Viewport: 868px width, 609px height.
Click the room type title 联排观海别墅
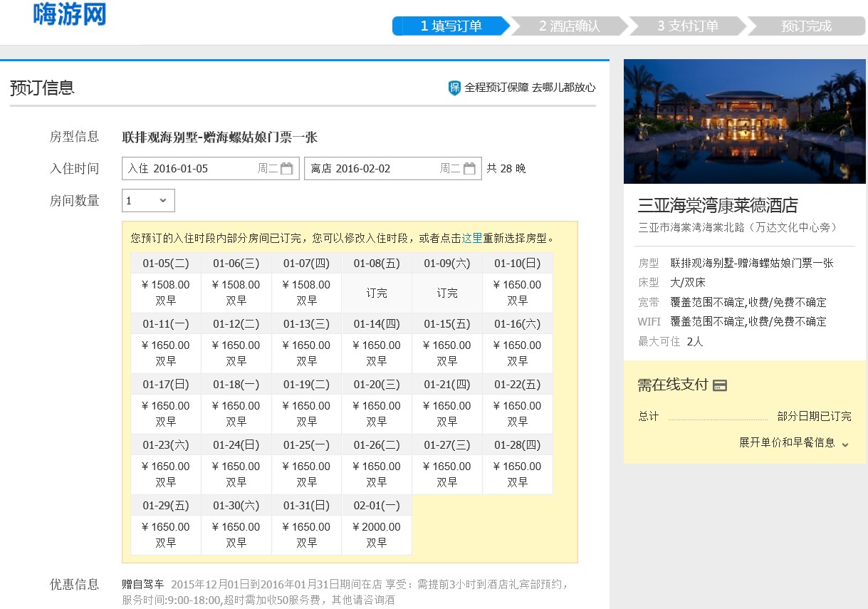220,137
